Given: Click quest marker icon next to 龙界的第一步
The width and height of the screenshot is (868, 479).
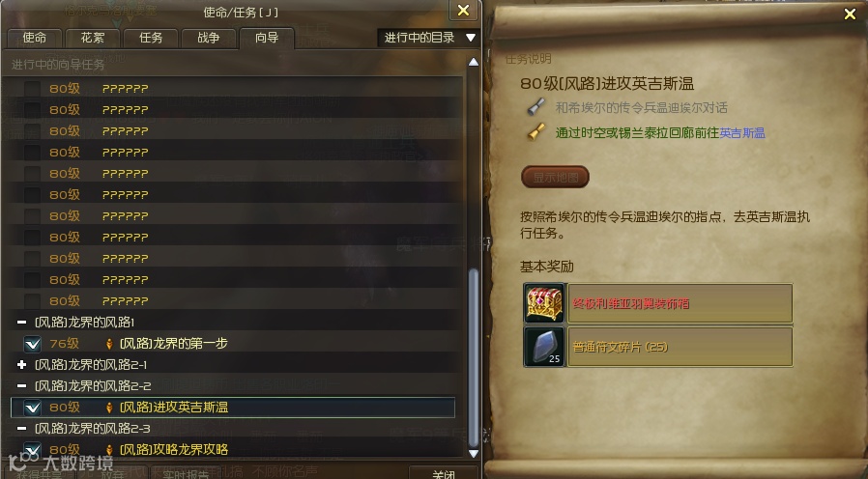Looking at the screenshot, I should [x=109, y=344].
